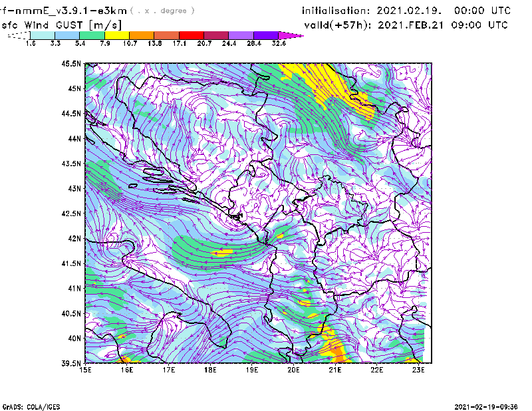
Task: Click legend value 10.7
Action: pos(130,43)
